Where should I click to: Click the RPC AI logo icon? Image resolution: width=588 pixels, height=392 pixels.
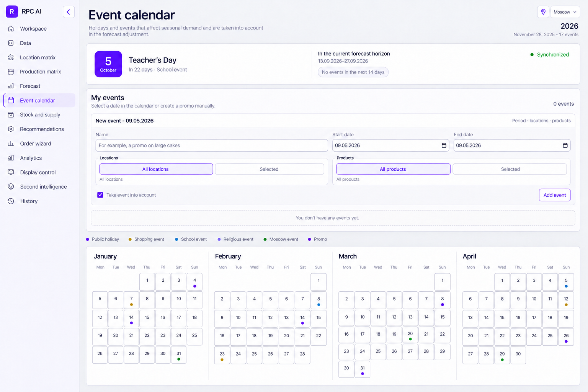coord(12,11)
